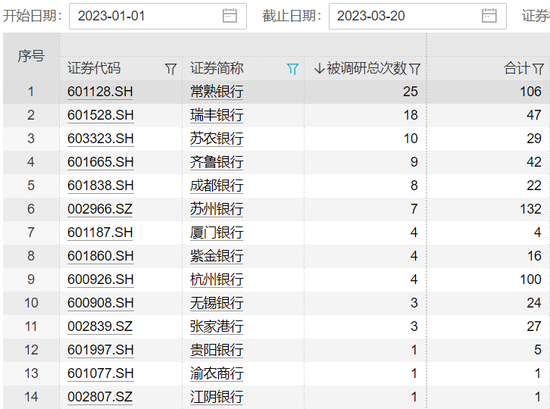
Task: Filter the 被调研总次数 column
Action: click(414, 69)
